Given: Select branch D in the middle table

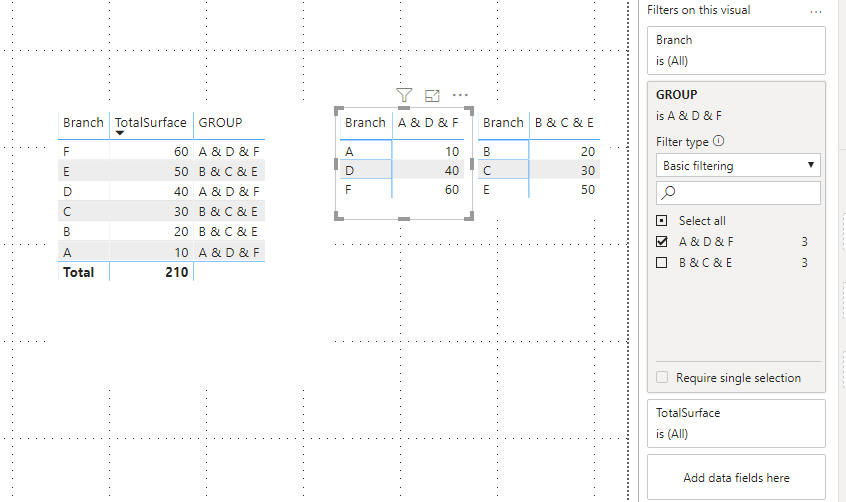Looking at the screenshot, I should (x=349, y=171).
